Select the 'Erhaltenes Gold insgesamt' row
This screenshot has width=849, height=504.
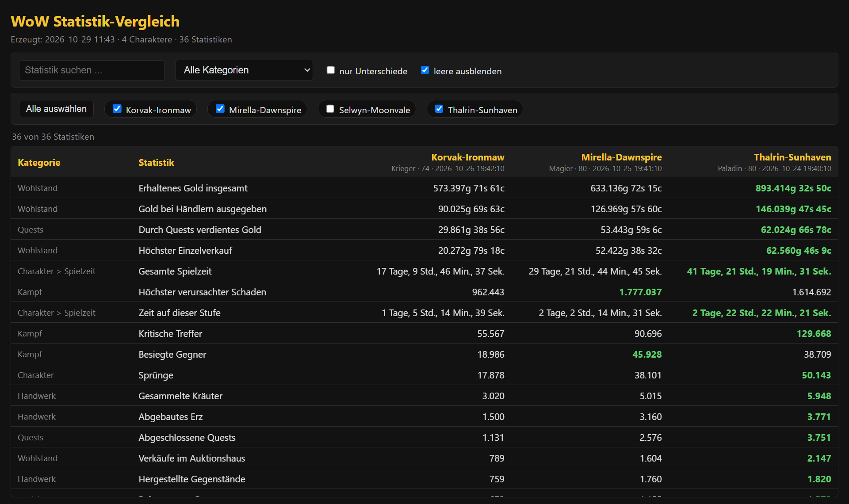click(x=424, y=188)
